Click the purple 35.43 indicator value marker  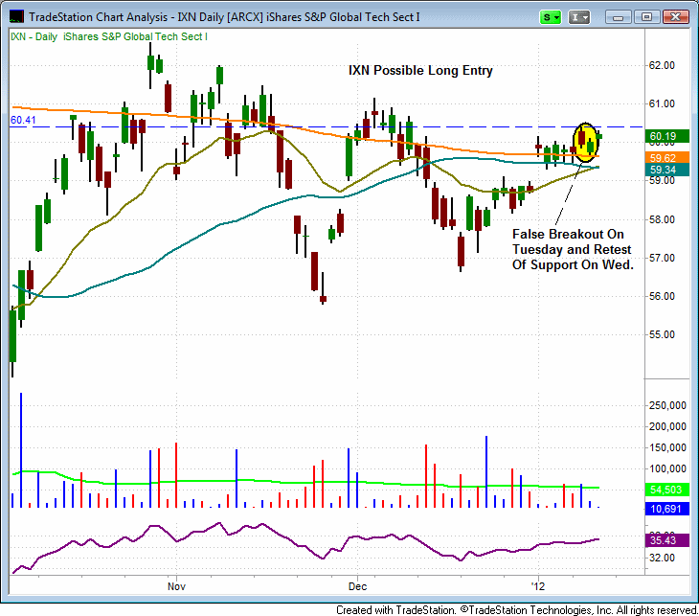pyautogui.click(x=666, y=540)
